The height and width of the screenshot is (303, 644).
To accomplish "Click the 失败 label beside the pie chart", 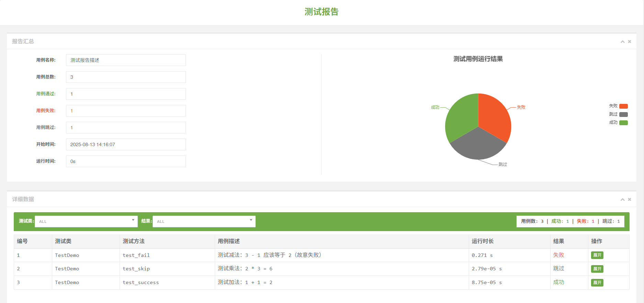I will pos(521,107).
